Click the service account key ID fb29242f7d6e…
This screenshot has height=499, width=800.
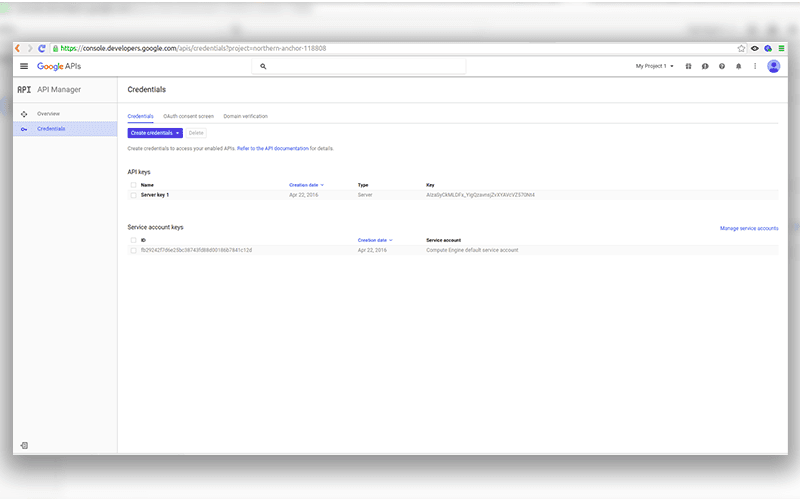click(x=196, y=251)
